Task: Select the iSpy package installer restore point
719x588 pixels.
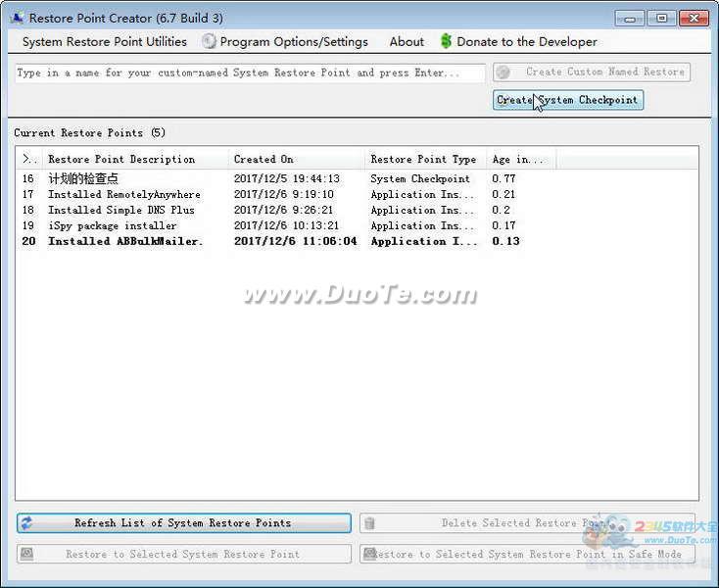Action: pos(113,225)
